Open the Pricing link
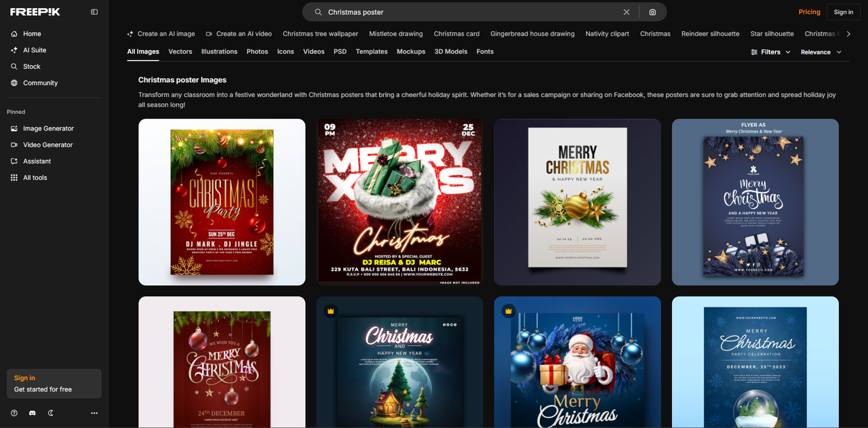The image size is (868, 428). pyautogui.click(x=810, y=12)
